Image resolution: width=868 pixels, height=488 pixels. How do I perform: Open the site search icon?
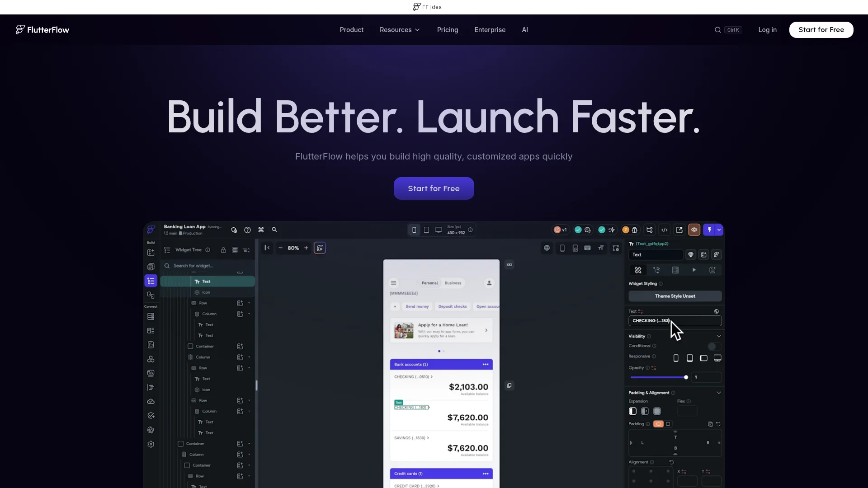[x=717, y=30]
